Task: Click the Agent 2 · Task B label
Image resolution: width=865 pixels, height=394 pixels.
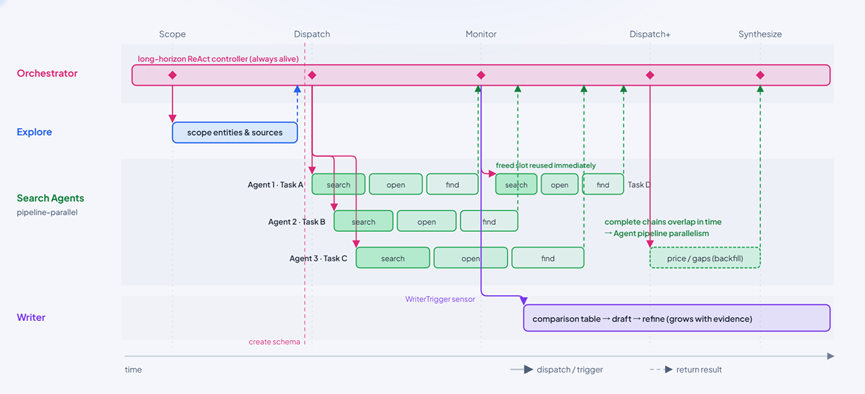Action: [x=297, y=222]
